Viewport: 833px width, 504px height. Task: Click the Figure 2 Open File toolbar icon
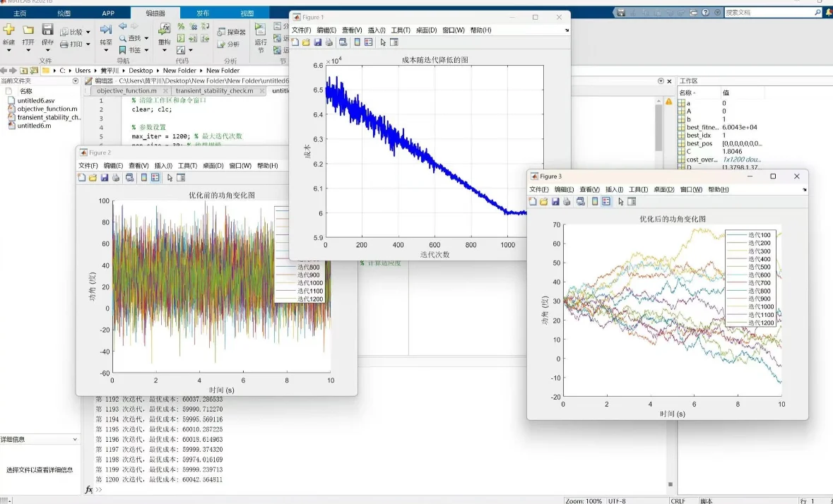pyautogui.click(x=93, y=178)
